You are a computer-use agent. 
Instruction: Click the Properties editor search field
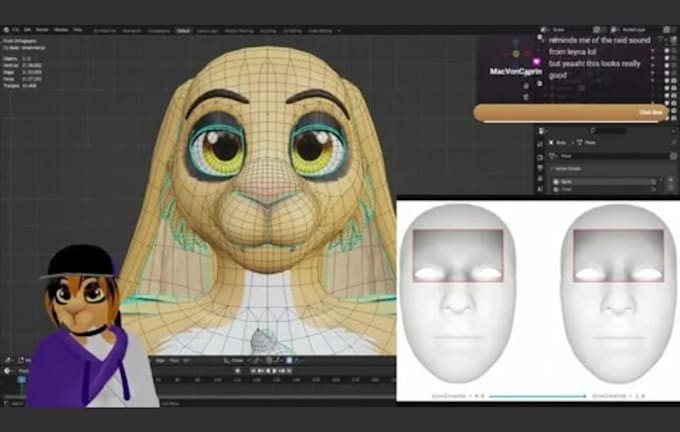[x=609, y=131]
